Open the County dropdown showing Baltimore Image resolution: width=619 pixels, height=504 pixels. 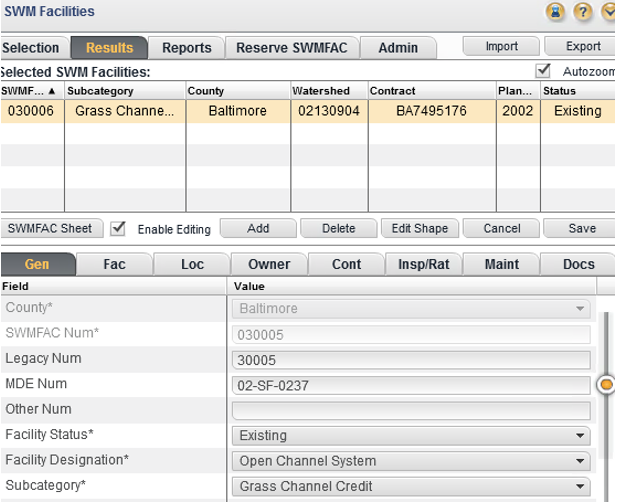[411, 309]
